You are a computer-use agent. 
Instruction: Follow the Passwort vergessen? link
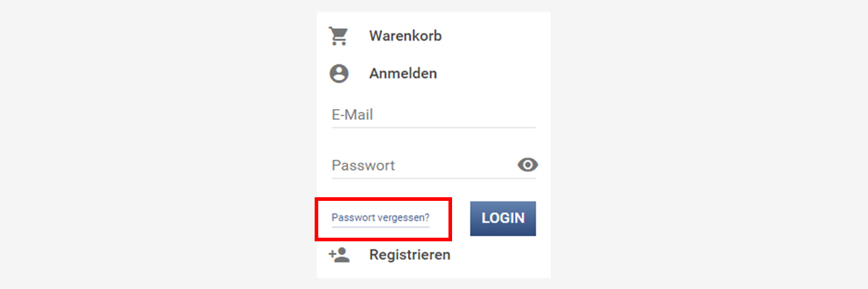point(380,217)
